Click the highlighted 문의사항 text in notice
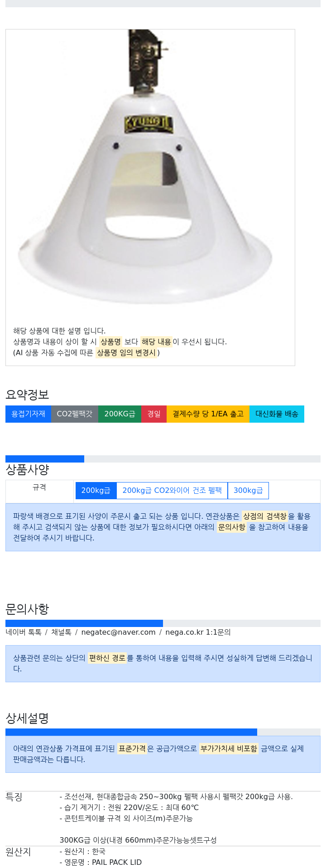The image size is (326, 868). [232, 527]
